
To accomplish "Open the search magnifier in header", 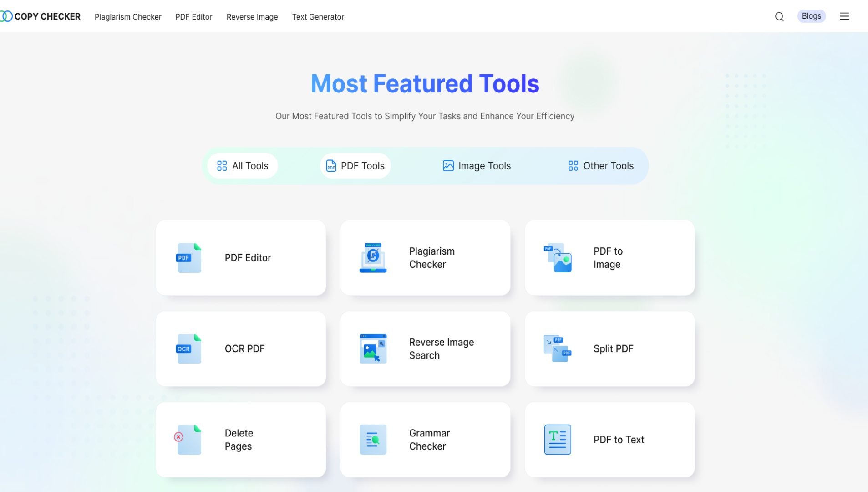I will click(x=779, y=17).
